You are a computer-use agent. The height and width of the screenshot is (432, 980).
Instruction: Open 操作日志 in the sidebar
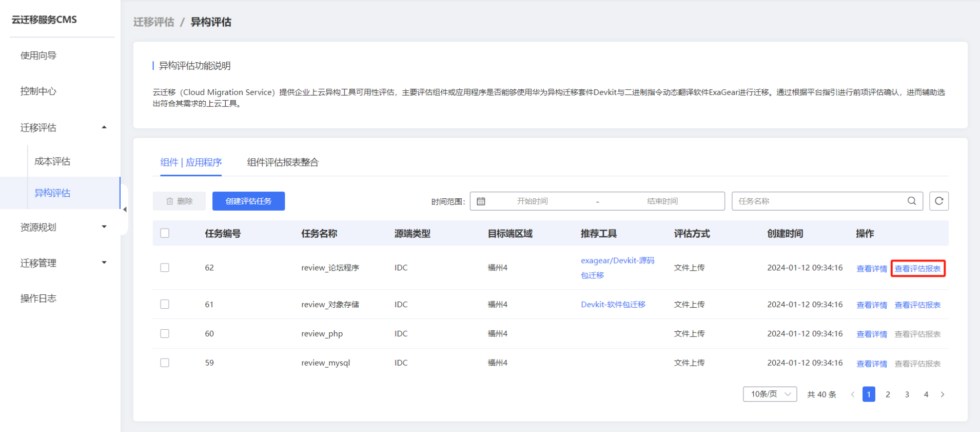click(38, 298)
